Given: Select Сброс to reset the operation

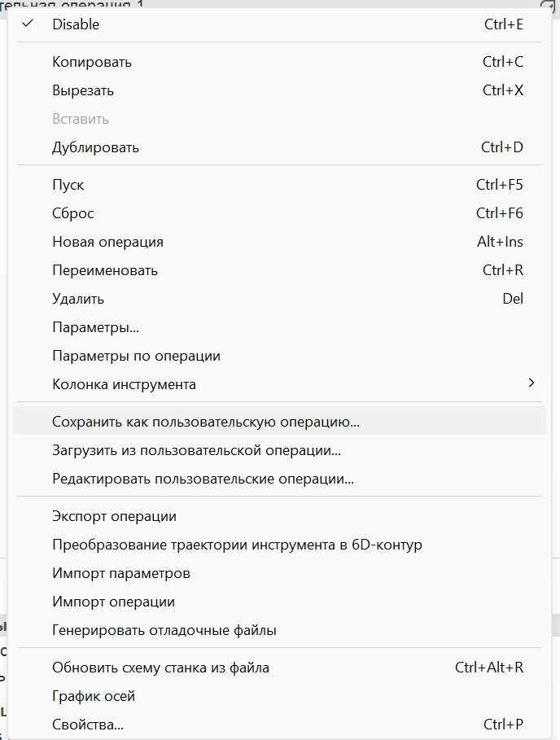Looking at the screenshot, I should pyautogui.click(x=73, y=213).
